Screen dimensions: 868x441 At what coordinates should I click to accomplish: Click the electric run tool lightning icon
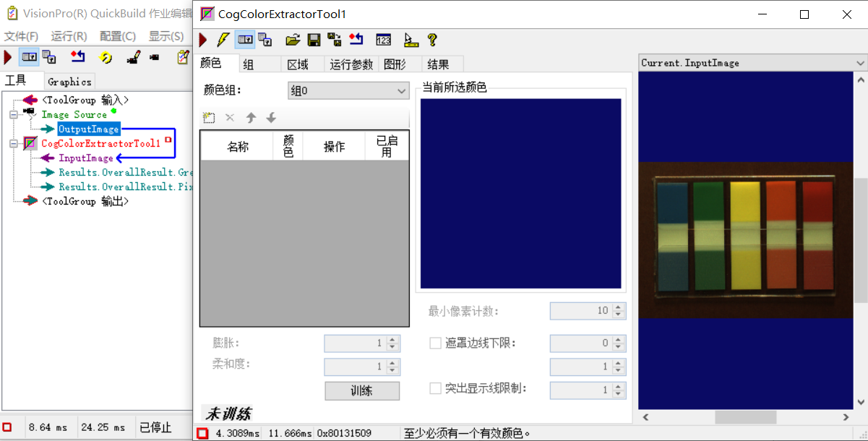(x=222, y=40)
